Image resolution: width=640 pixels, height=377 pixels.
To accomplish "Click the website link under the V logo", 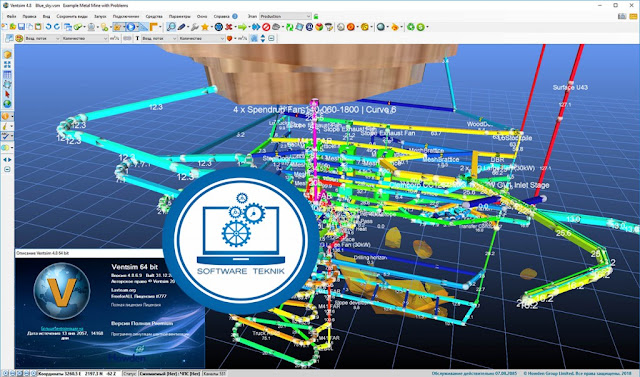I will 61,328.
